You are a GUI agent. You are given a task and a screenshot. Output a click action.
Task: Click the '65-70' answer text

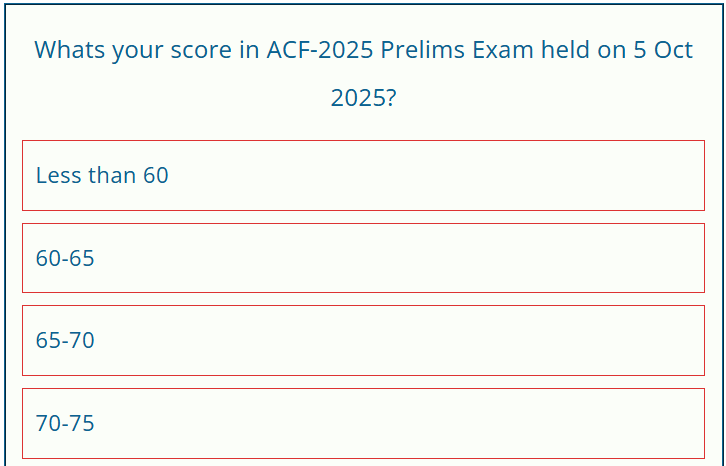(x=65, y=341)
